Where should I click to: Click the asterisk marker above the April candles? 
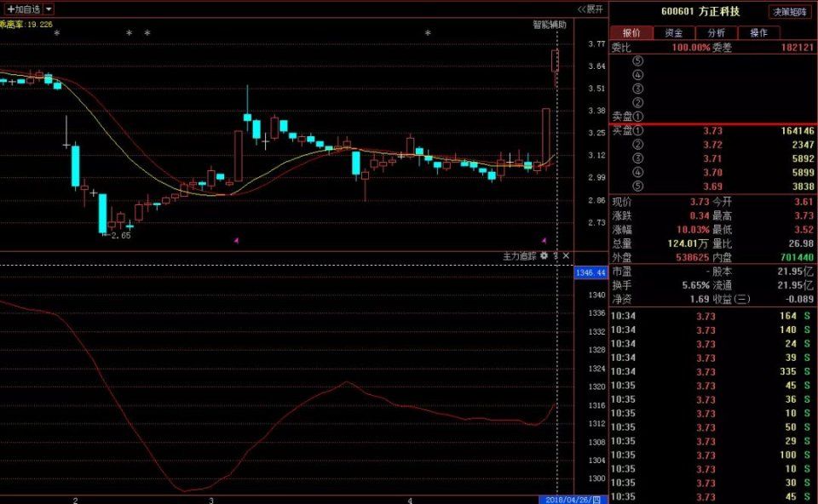[428, 34]
